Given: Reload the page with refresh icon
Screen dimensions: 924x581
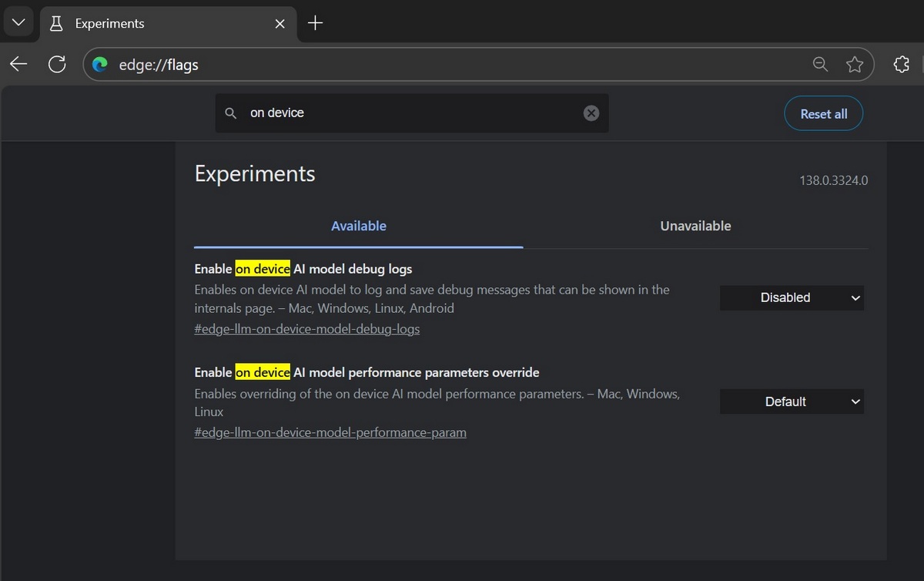Looking at the screenshot, I should coord(57,65).
